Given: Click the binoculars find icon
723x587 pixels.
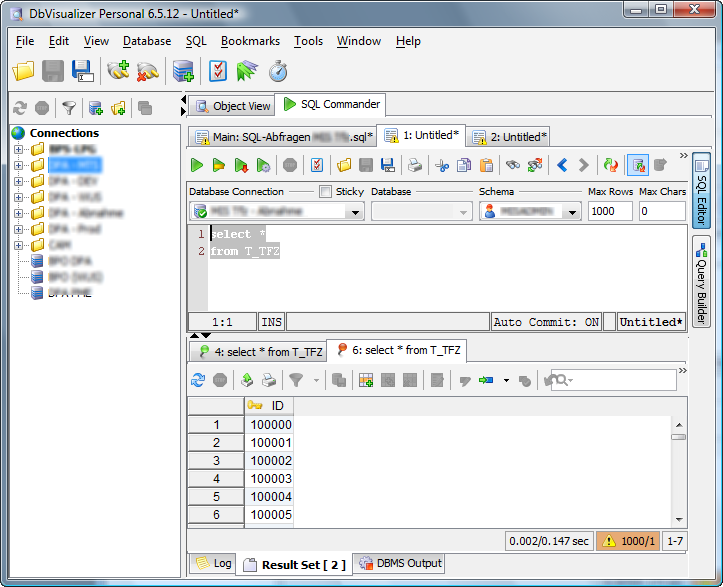Looking at the screenshot, I should pyautogui.click(x=512, y=165).
